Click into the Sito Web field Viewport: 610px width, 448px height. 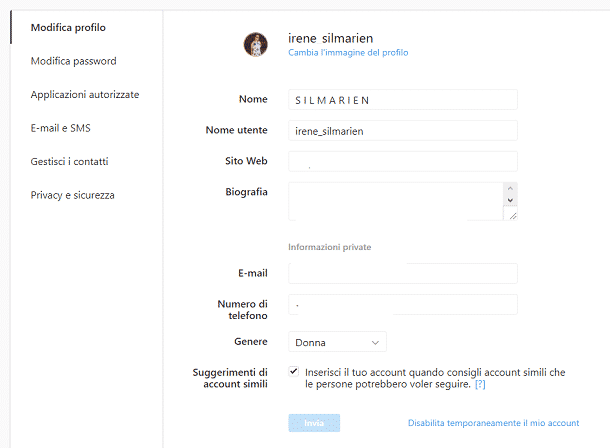pos(403,161)
